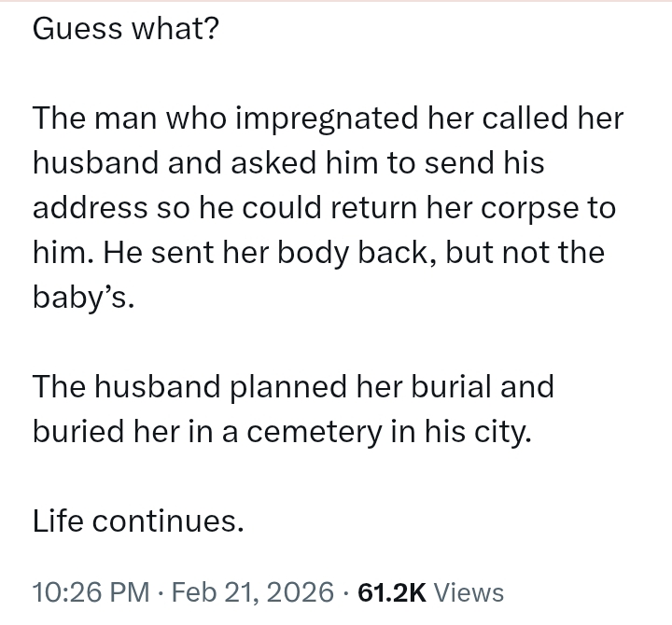Click the 'Guess what?' line
Image resolution: width=672 pixels, height=625 pixels.
[x=126, y=29]
